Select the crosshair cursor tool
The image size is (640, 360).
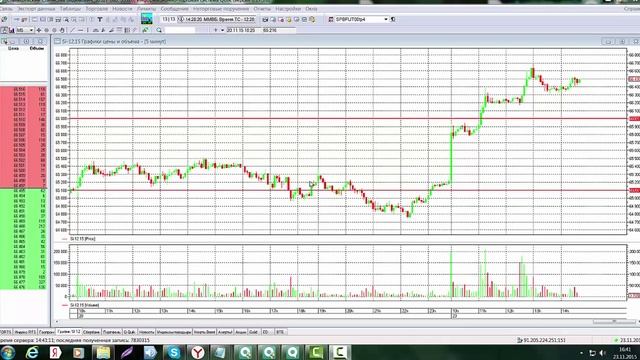[x=39, y=30]
